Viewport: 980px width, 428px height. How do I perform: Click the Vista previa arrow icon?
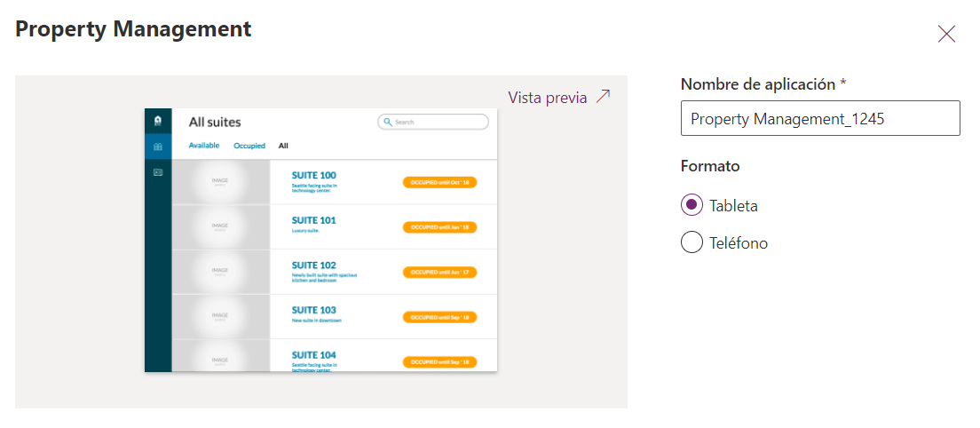pyautogui.click(x=604, y=97)
